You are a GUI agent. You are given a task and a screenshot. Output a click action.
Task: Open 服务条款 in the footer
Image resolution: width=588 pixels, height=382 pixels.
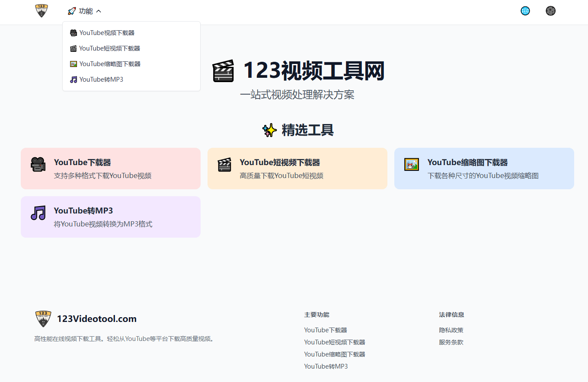coord(451,342)
